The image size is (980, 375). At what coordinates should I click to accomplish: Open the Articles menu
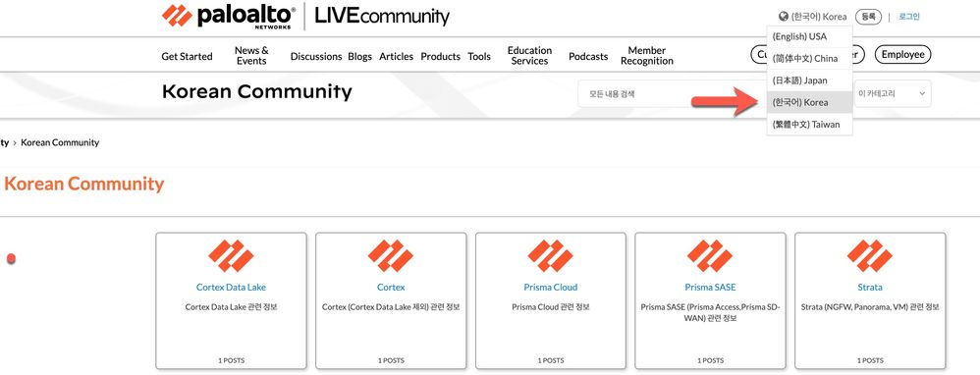[397, 56]
